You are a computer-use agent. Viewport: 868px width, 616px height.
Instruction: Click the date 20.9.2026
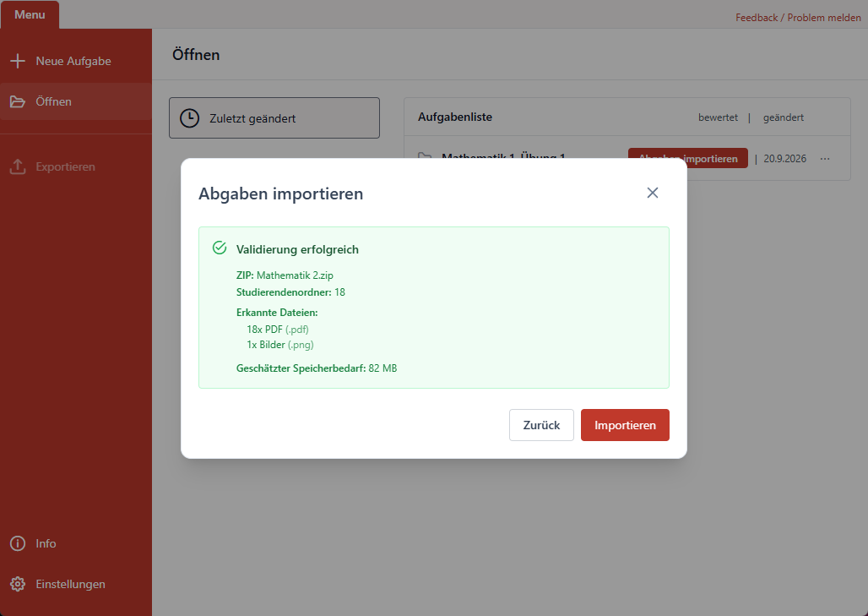[785, 159]
